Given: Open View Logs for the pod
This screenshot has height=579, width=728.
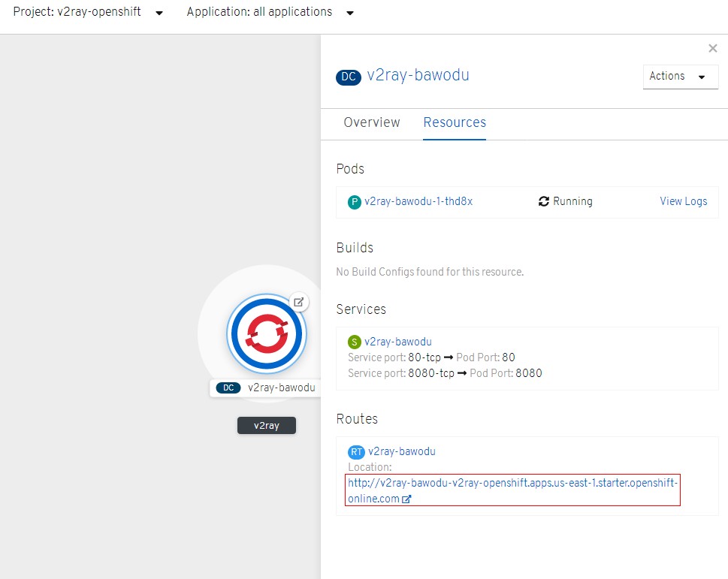Looking at the screenshot, I should pyautogui.click(x=684, y=201).
